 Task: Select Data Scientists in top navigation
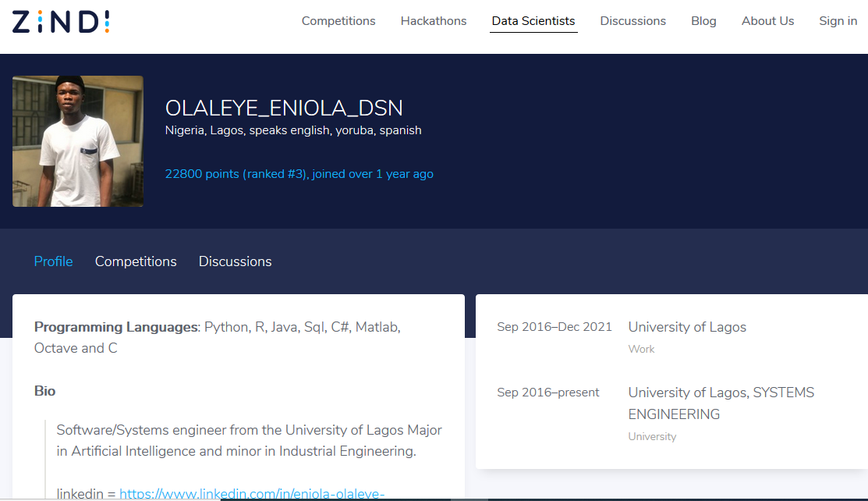(x=533, y=21)
